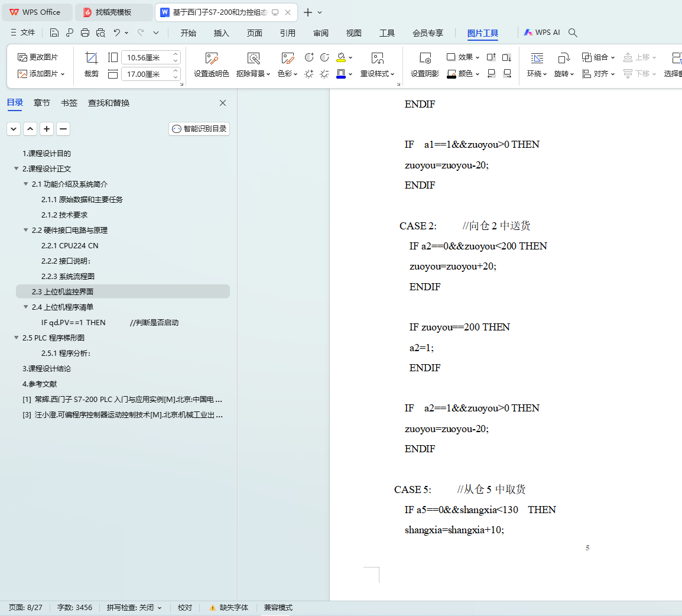This screenshot has width=682, height=616.
Task: Open shadow 颜色 (color) dropdown
Action: coord(463,73)
